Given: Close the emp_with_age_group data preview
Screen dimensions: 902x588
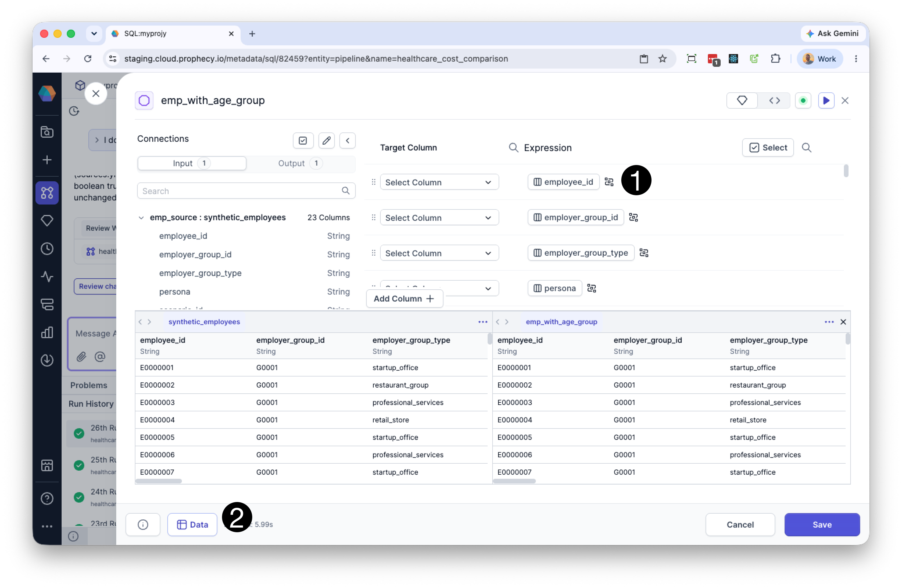Looking at the screenshot, I should coord(843,322).
